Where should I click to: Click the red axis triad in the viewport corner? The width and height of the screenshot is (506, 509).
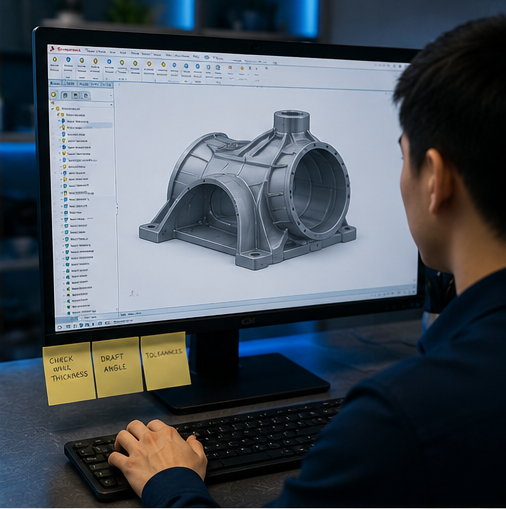coord(133,294)
